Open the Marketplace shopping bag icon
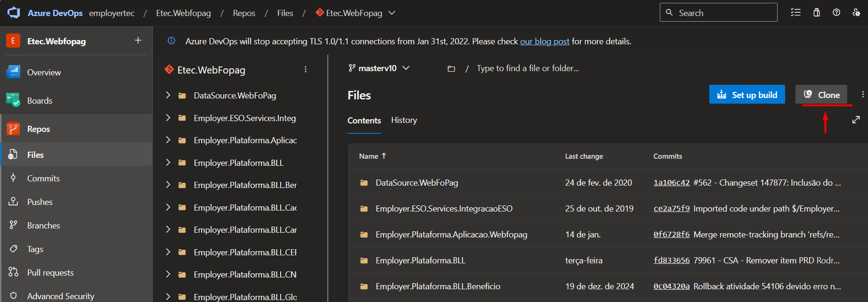 [817, 13]
